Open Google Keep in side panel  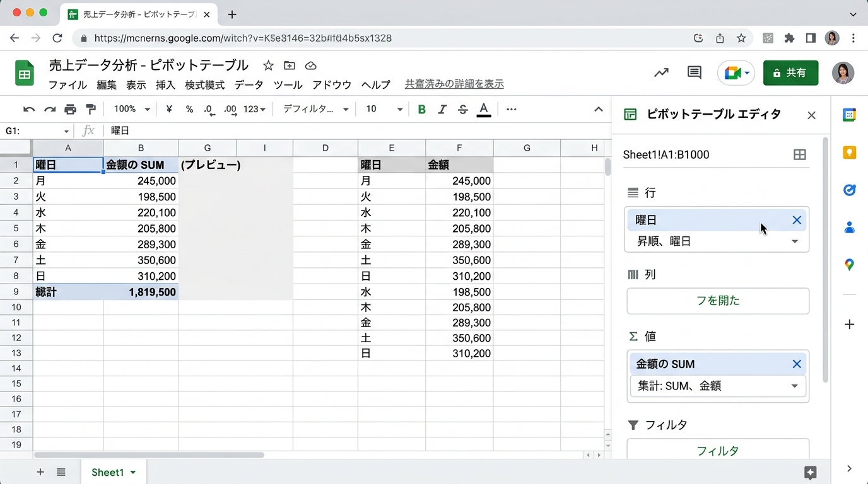pyautogui.click(x=849, y=152)
